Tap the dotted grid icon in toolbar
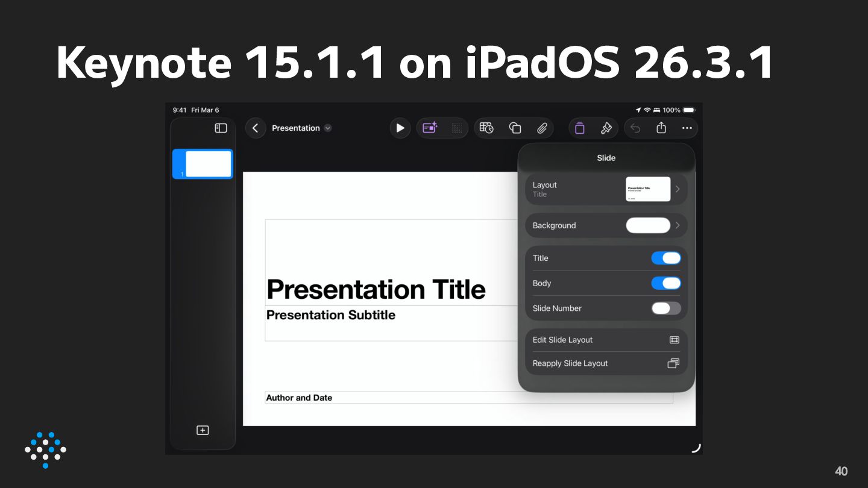Image resolution: width=868 pixels, height=488 pixels. pyautogui.click(x=457, y=128)
